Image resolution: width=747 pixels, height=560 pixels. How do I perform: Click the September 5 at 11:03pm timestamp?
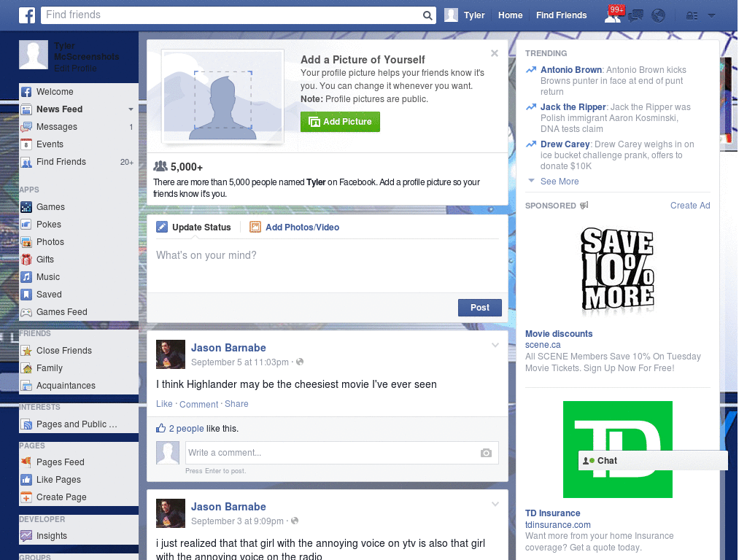click(x=239, y=362)
